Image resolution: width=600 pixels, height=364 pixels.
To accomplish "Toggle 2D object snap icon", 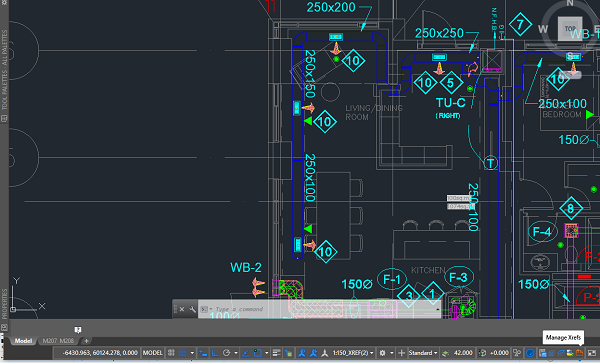I will 258,353.
